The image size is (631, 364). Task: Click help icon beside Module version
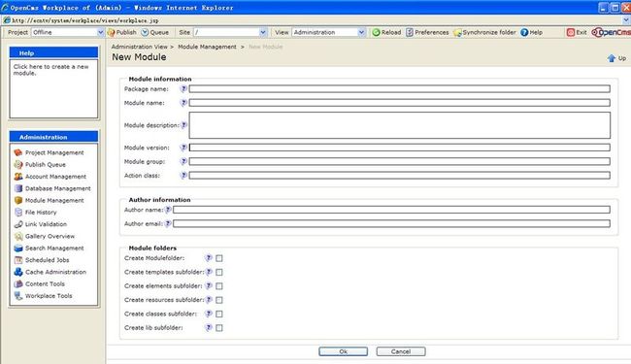tap(183, 148)
